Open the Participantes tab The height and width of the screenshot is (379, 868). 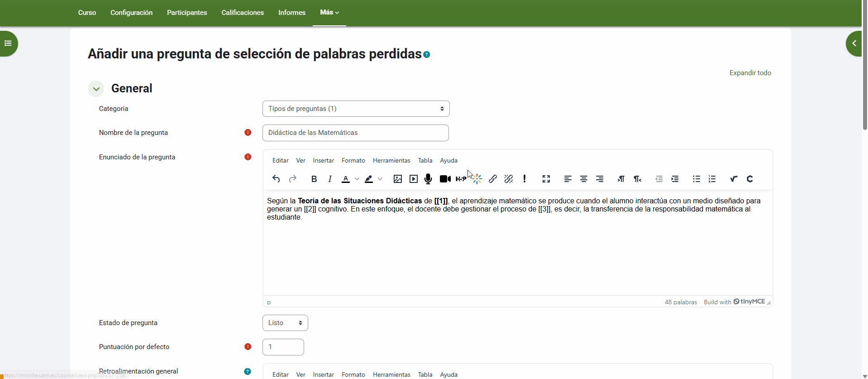click(x=187, y=13)
